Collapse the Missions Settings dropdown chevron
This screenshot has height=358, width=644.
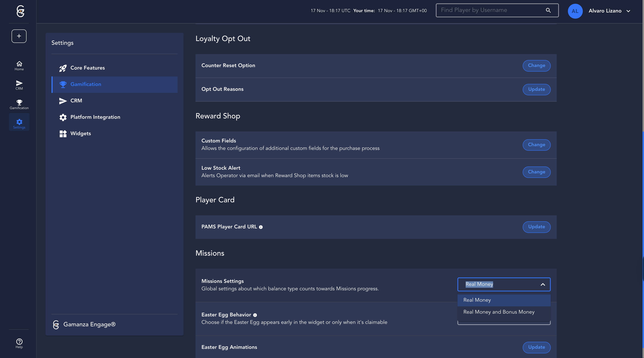pyautogui.click(x=543, y=284)
